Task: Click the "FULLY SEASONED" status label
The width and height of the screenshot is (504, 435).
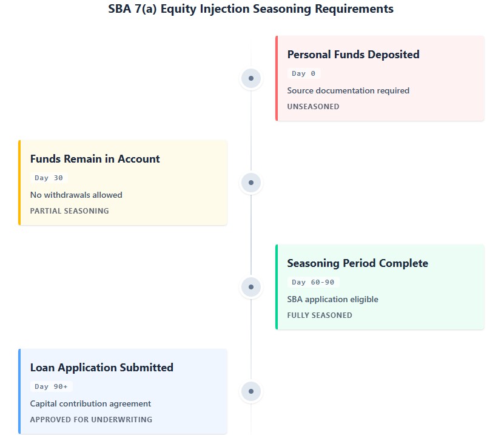Action: 320,315
